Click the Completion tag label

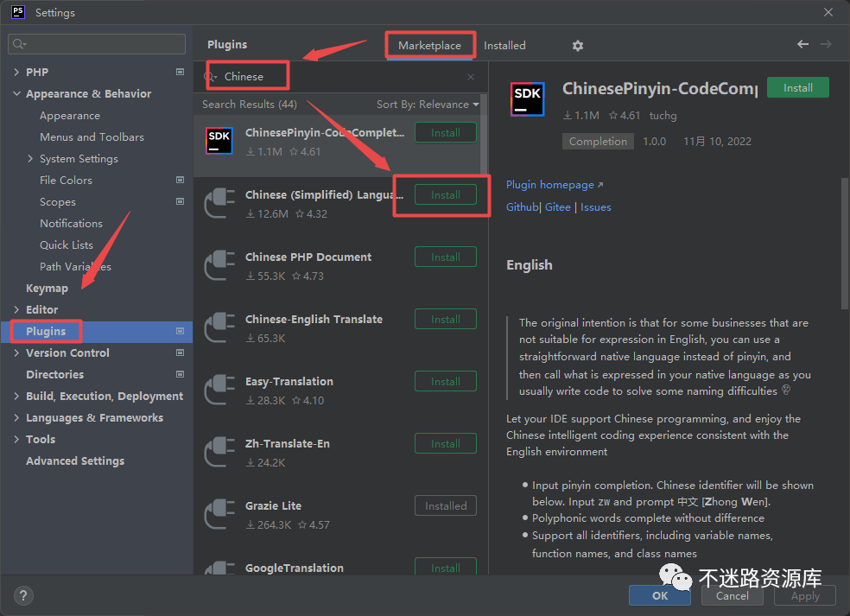598,142
